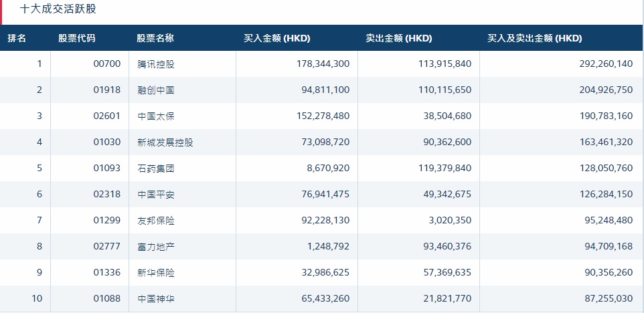Click stock name 腾讯控股
The image size is (644, 313).
pyautogui.click(x=156, y=64)
